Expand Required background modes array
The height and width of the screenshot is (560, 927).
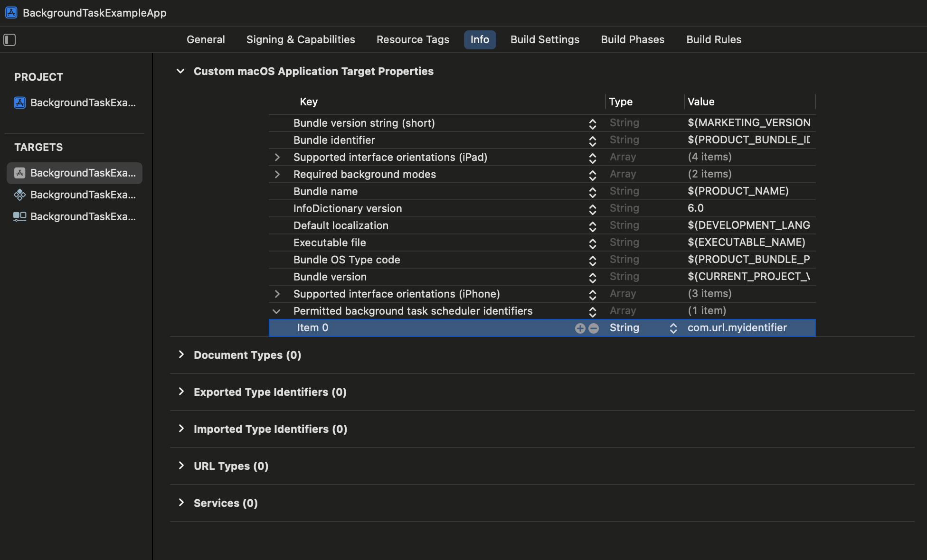tap(277, 174)
